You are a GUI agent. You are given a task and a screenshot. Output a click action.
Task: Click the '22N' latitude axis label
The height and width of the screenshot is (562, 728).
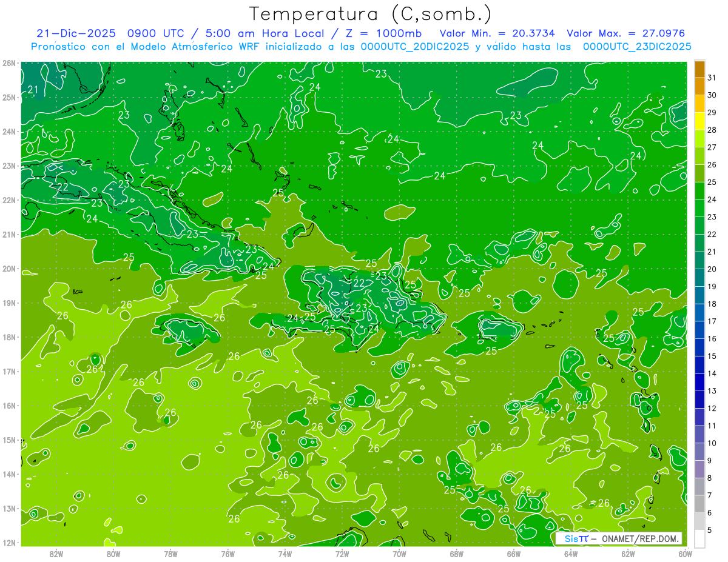coord(8,200)
